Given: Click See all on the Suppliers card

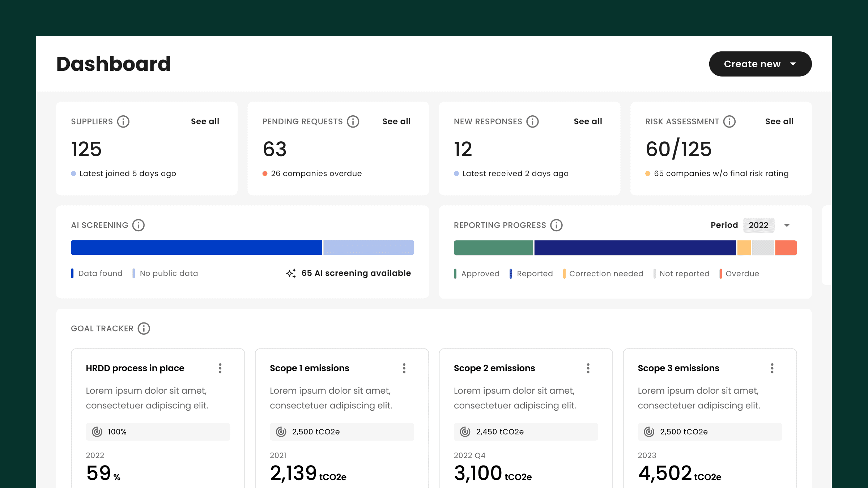Looking at the screenshot, I should [205, 121].
